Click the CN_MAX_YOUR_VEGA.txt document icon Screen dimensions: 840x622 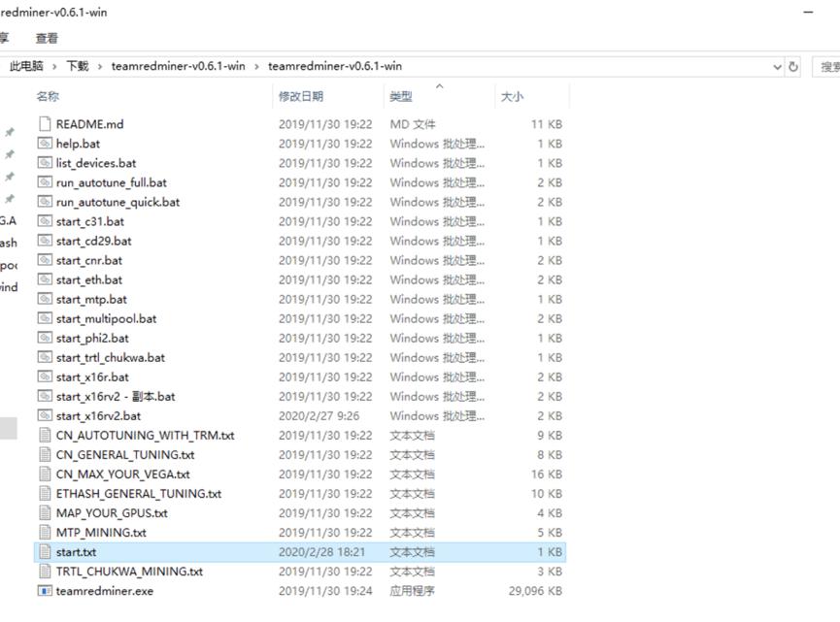[x=45, y=475]
